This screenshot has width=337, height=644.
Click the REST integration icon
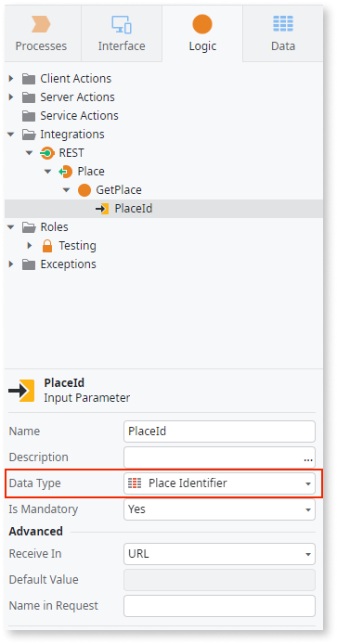[47, 153]
